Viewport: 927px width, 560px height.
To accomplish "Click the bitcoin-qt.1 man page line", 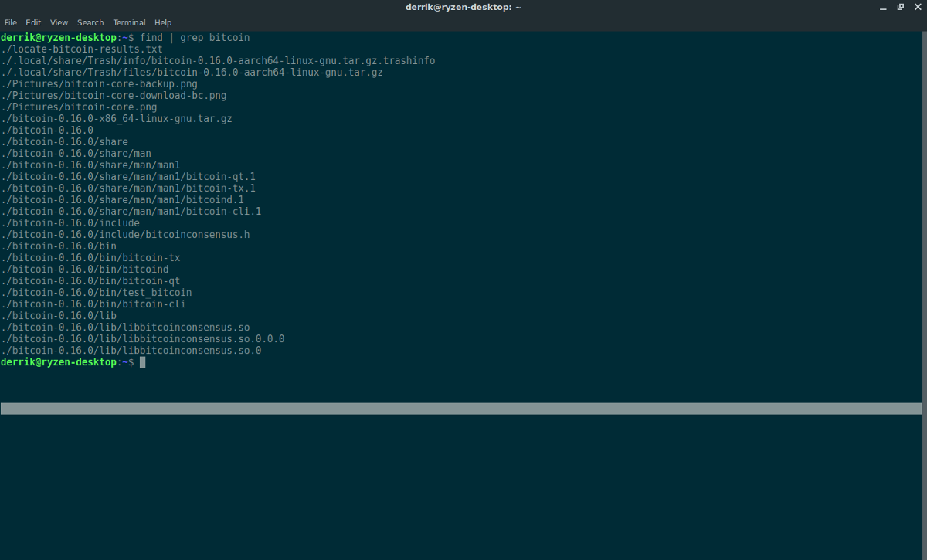I will coord(127,176).
